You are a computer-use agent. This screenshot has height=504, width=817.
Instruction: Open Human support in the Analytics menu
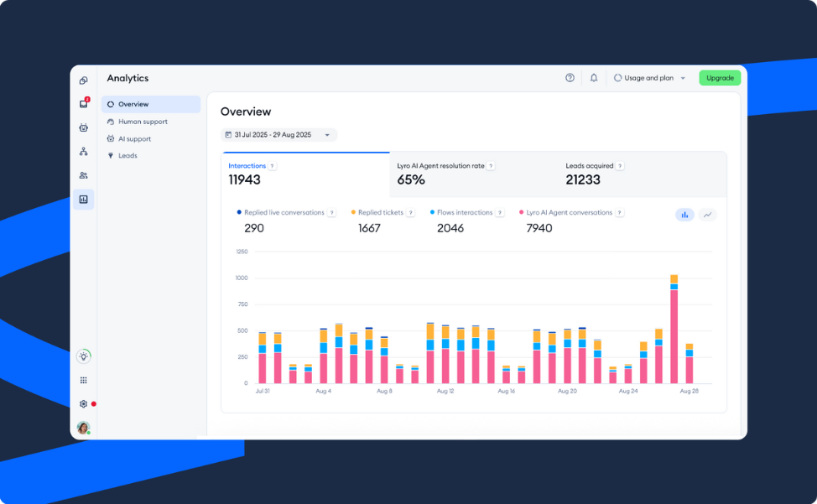[143, 122]
